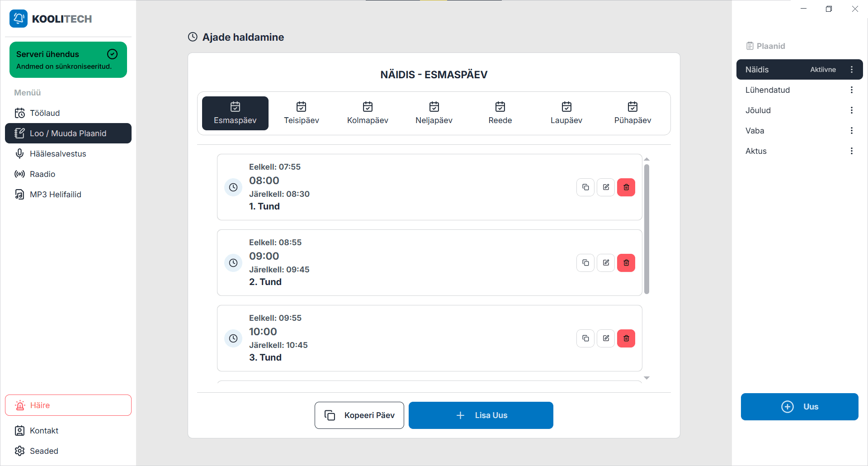Switch to the Neljapäev day tab
This screenshot has width=868, height=466.
[x=434, y=113]
